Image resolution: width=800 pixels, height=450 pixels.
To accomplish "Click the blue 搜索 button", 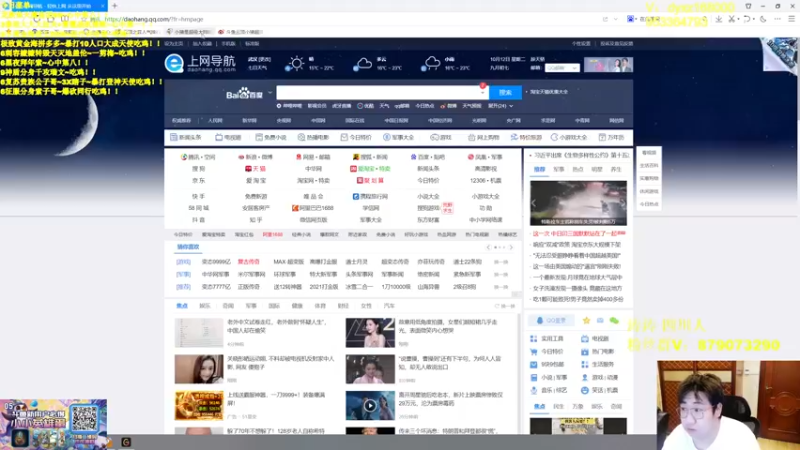I will coord(505,92).
